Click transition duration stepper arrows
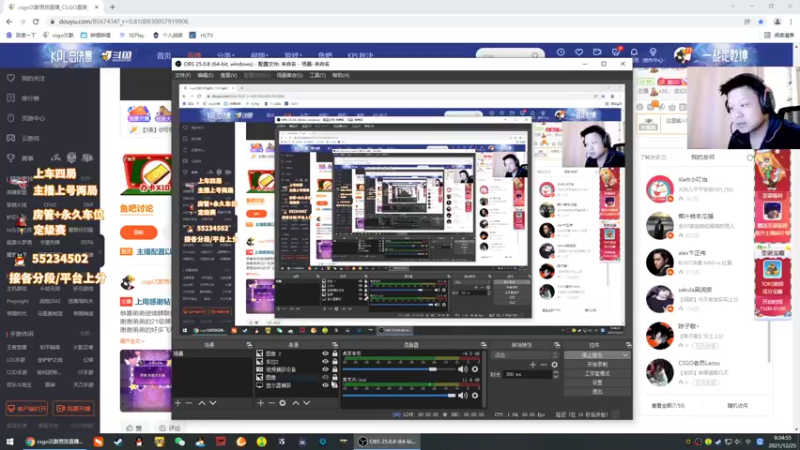800x450 pixels. click(x=556, y=374)
